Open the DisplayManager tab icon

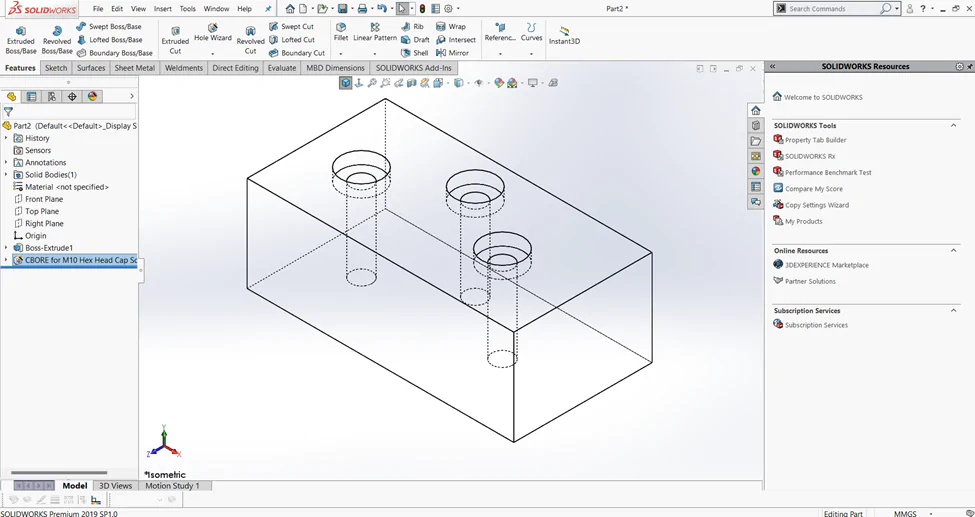[93, 96]
